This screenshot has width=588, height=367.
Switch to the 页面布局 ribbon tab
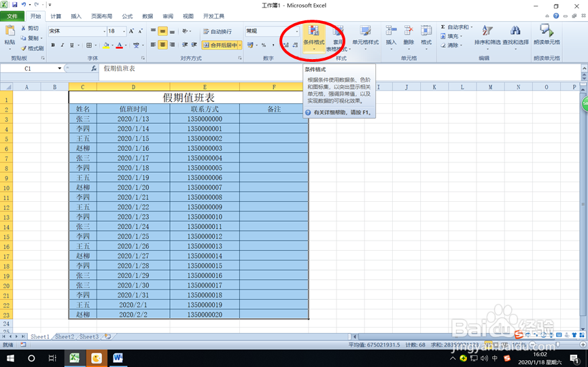pos(101,16)
